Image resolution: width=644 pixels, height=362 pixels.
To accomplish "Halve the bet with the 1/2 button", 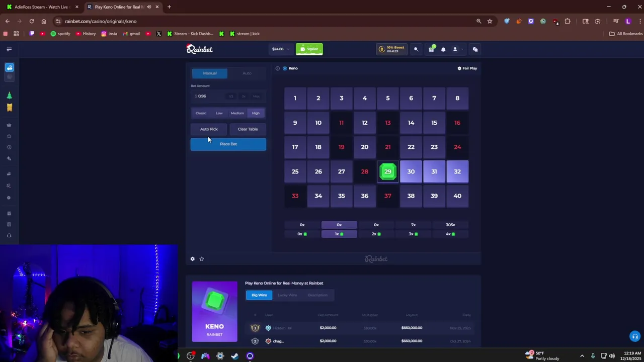I will pyautogui.click(x=231, y=96).
